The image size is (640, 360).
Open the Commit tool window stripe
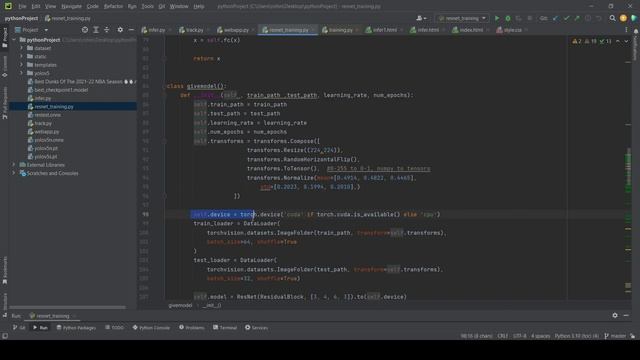click(4, 67)
